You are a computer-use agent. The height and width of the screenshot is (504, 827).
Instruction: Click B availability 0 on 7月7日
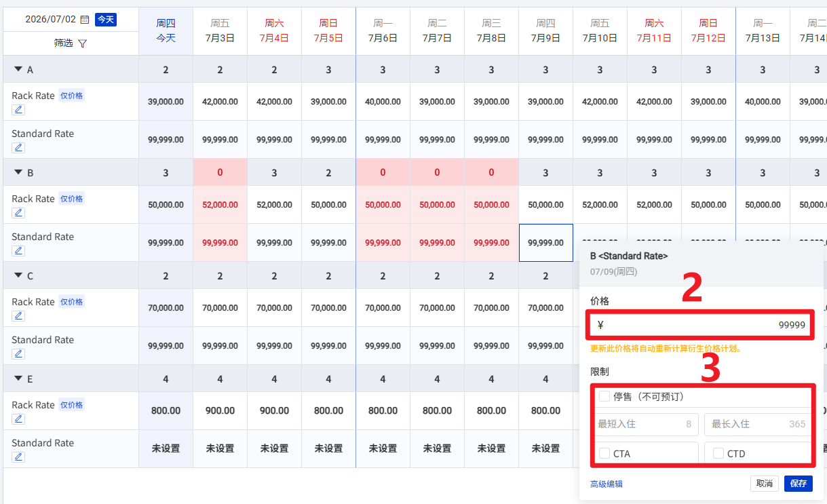pyautogui.click(x=437, y=172)
